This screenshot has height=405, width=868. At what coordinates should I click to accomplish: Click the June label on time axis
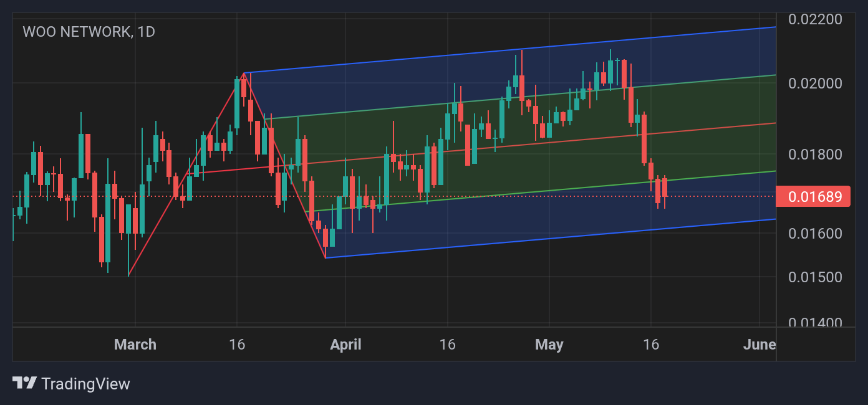(759, 345)
